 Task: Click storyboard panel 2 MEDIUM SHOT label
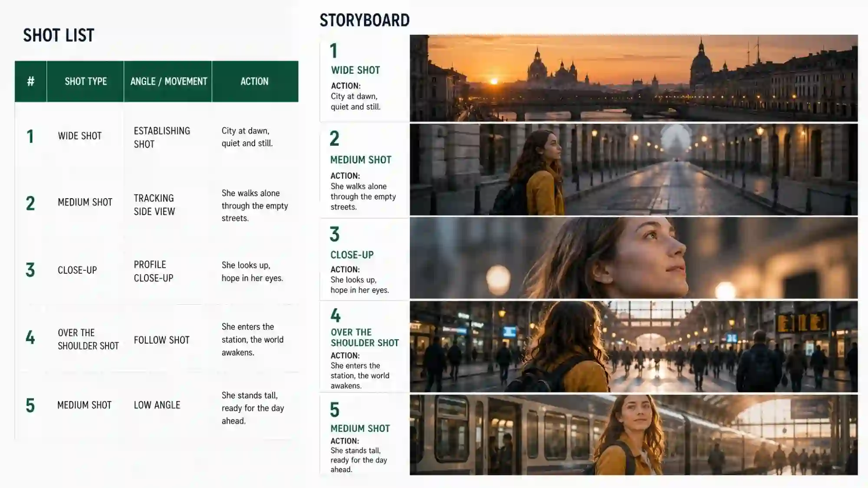361,160
